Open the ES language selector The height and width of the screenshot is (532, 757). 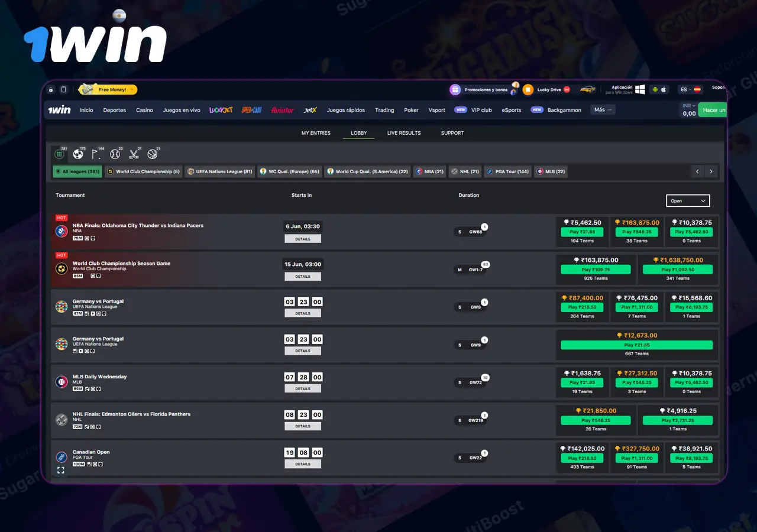(685, 89)
